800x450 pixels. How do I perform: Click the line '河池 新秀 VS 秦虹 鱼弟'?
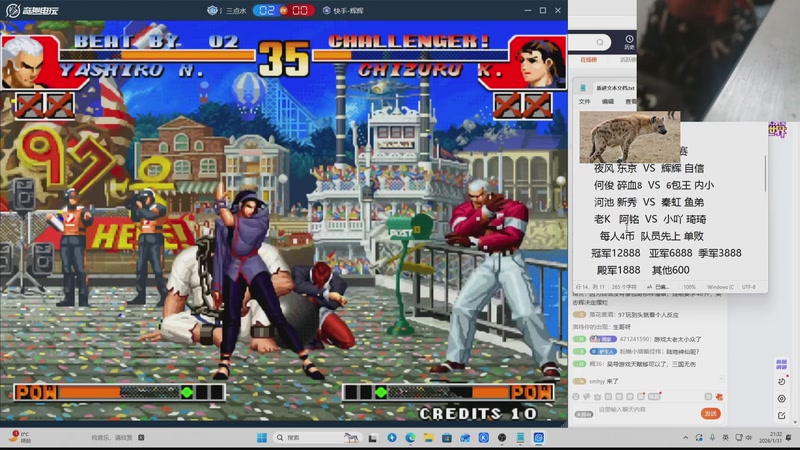648,202
